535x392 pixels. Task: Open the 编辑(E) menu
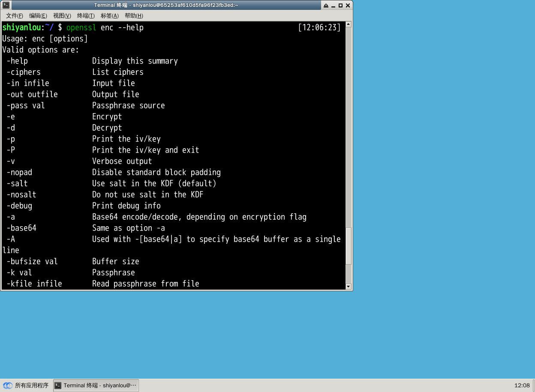[38, 16]
